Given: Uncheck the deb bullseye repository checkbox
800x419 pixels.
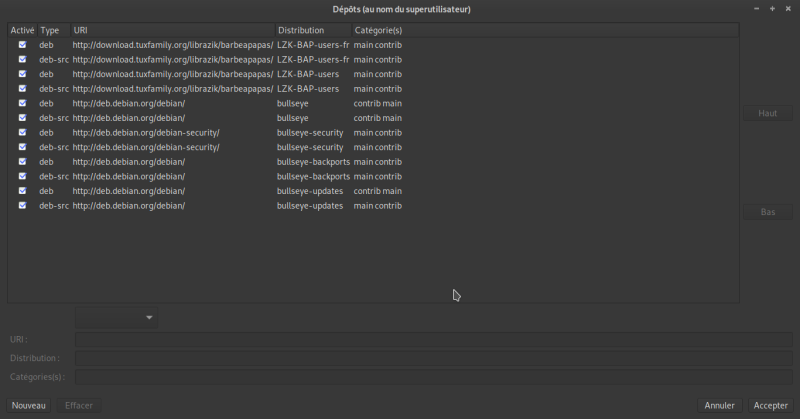Looking at the screenshot, I should [x=22, y=103].
